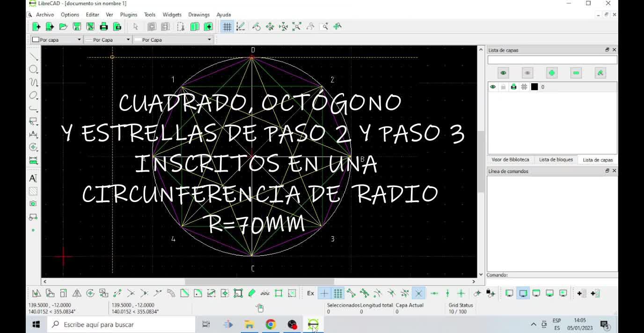
Task: Open the line type 'Por Capa' dropdown
Action: 173,40
